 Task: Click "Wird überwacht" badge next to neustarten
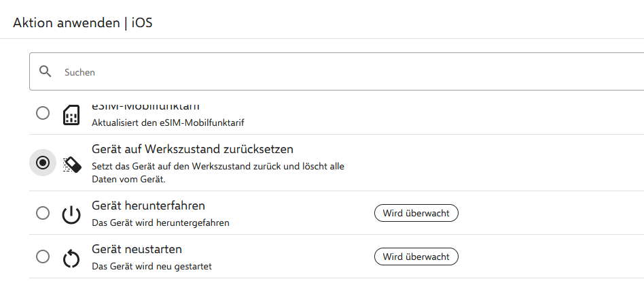click(x=416, y=257)
